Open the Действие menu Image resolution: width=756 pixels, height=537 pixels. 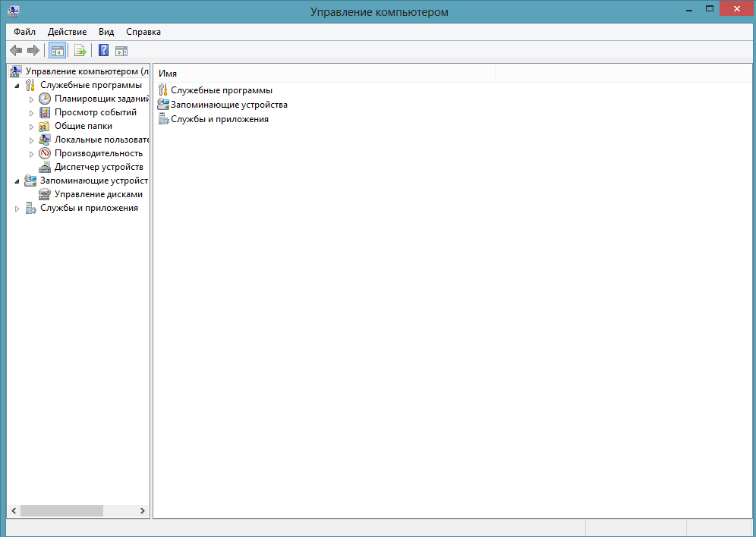[x=67, y=32]
